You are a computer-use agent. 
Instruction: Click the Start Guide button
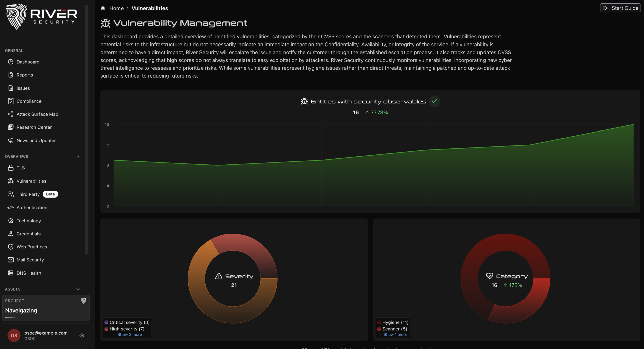pyautogui.click(x=620, y=8)
